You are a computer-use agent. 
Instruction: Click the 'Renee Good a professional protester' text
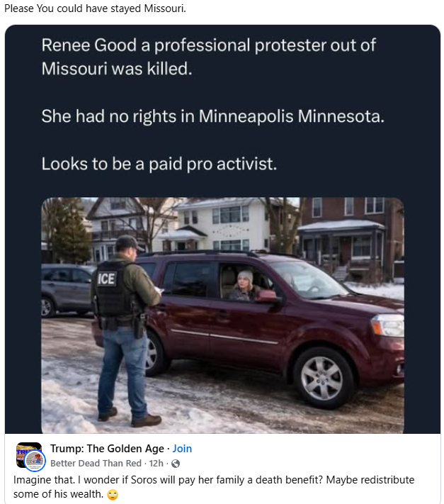(x=209, y=57)
